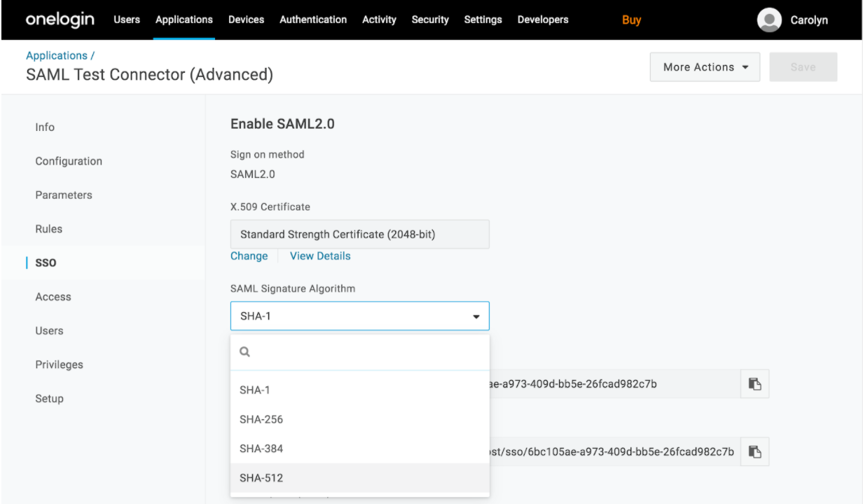Copy the issuer URL using the copy icon
The width and height of the screenshot is (863, 504).
click(x=754, y=384)
